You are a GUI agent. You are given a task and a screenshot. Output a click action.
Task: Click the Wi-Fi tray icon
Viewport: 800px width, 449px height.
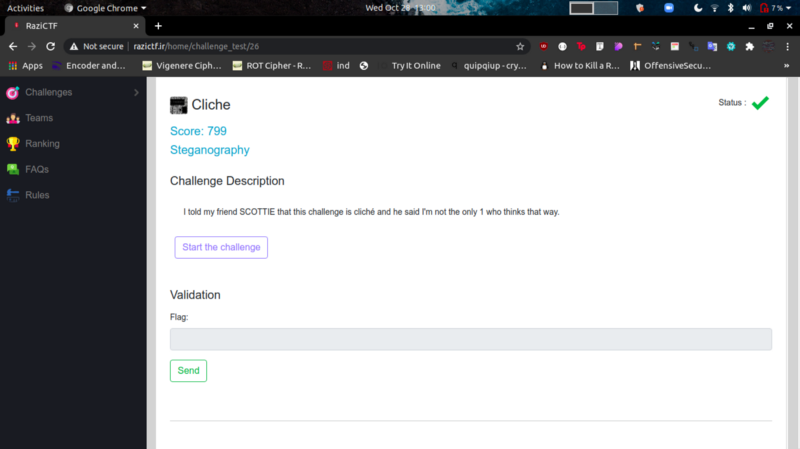714,8
